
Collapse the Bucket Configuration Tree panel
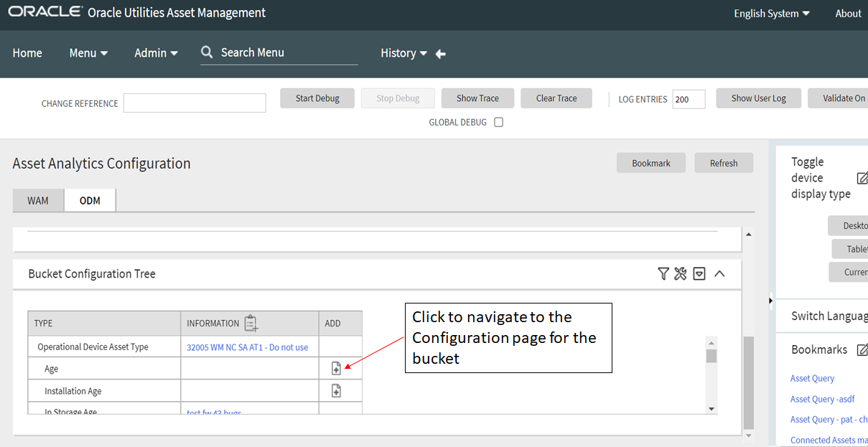(x=719, y=273)
